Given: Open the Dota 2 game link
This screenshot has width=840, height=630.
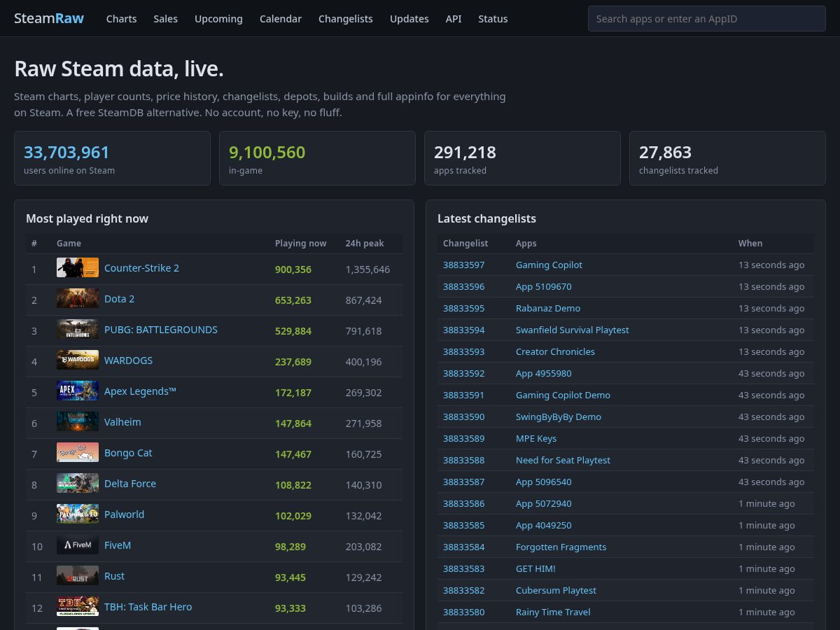Looking at the screenshot, I should point(119,299).
